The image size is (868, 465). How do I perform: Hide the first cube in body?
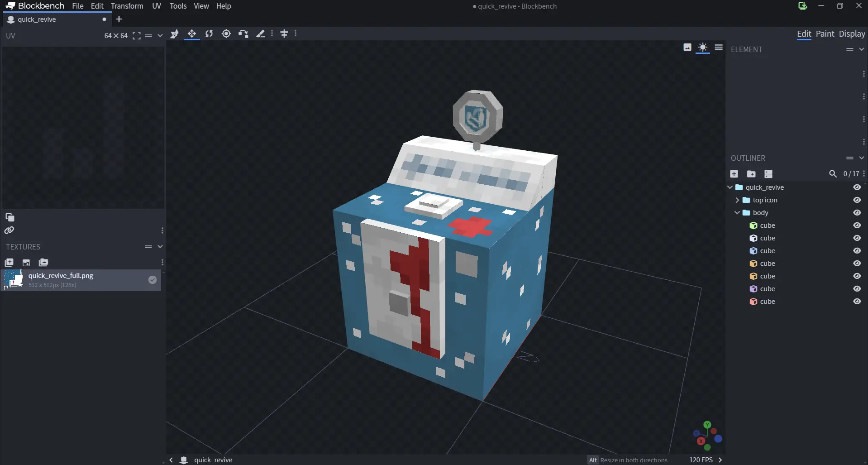click(x=857, y=225)
